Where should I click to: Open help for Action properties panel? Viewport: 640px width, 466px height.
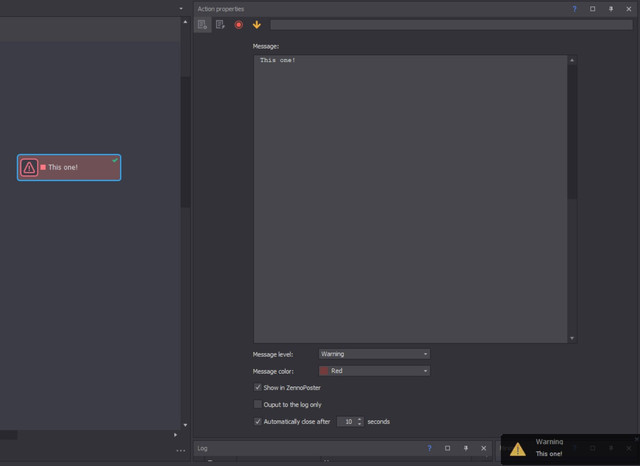574,9
